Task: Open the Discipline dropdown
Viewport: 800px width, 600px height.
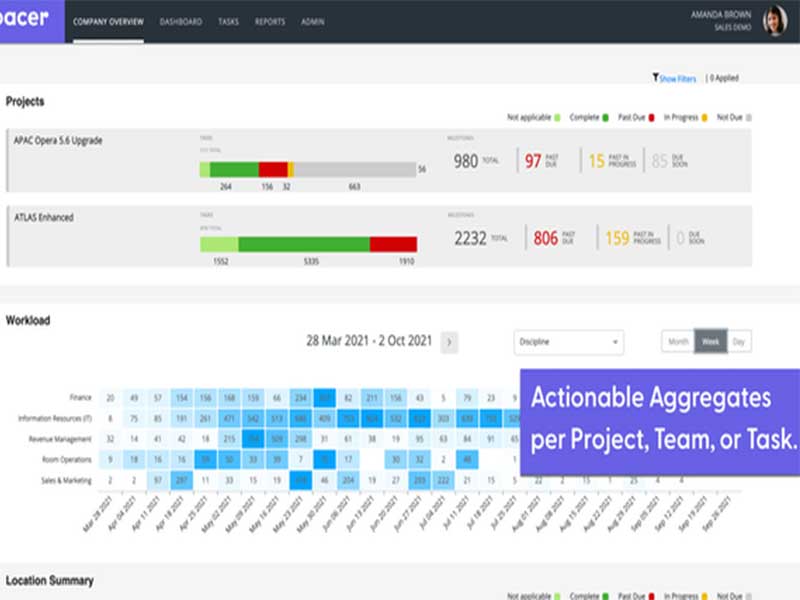Action: pyautogui.click(x=567, y=342)
